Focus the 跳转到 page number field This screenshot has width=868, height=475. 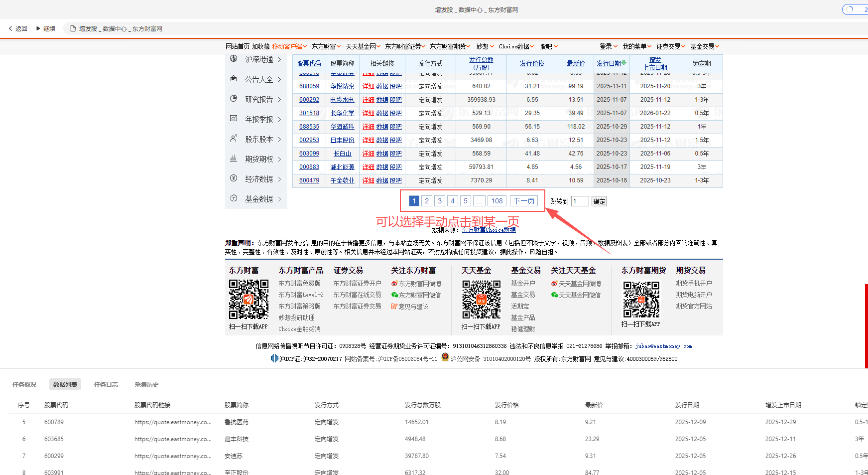[580, 201]
